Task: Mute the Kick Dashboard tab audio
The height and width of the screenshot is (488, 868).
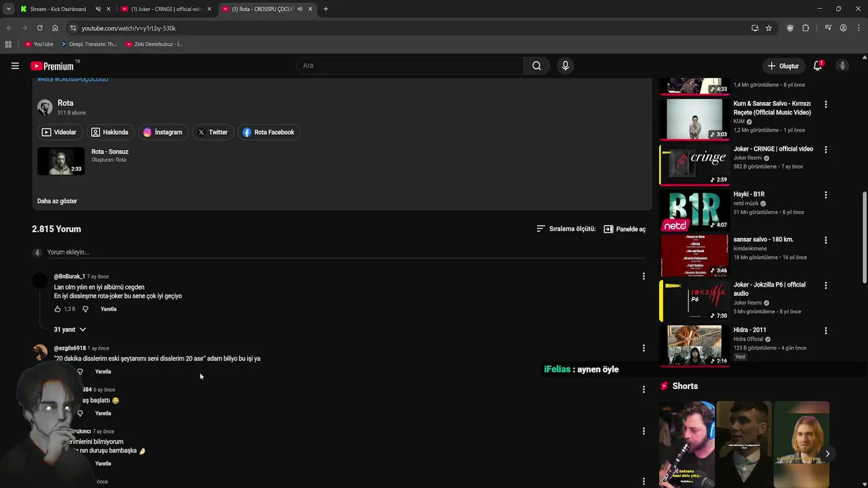Action: tap(98, 9)
